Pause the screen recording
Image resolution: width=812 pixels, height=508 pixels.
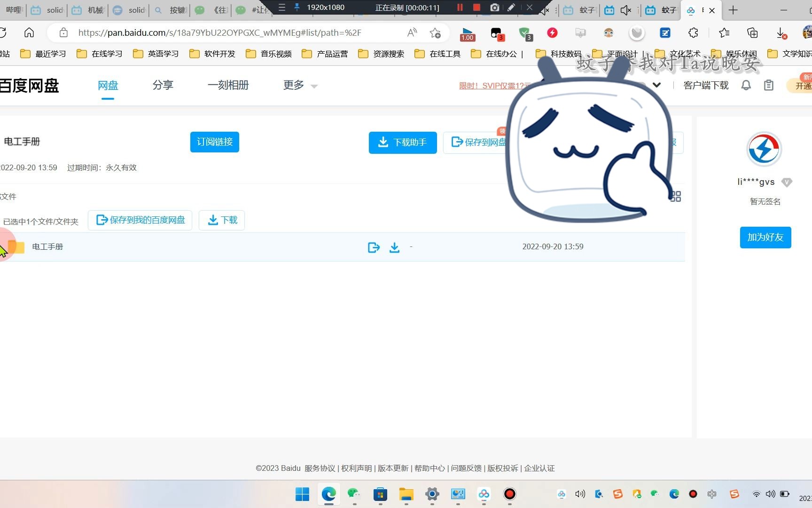[x=459, y=8]
